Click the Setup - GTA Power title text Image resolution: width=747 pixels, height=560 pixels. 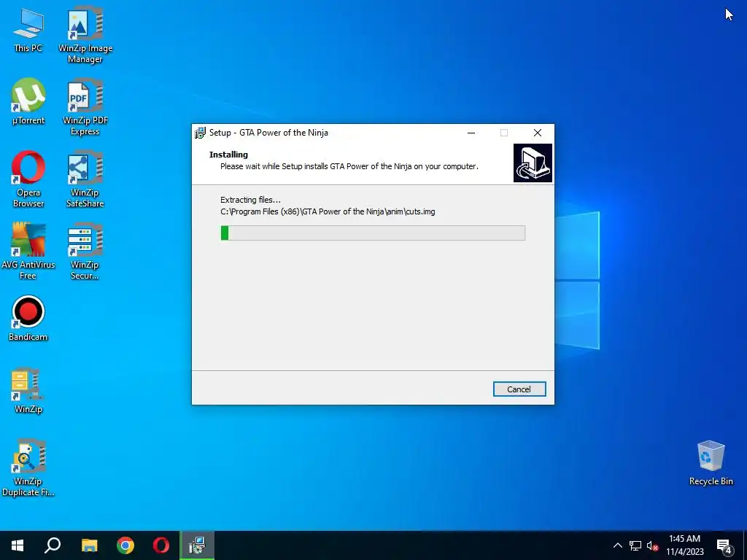tap(268, 133)
